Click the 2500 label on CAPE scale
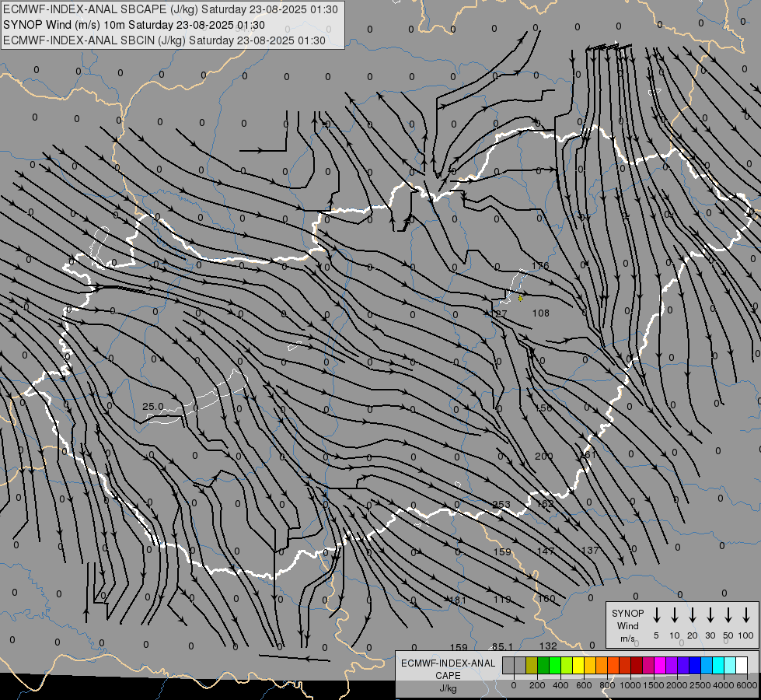Image resolution: width=761 pixels, height=700 pixels. (700, 685)
